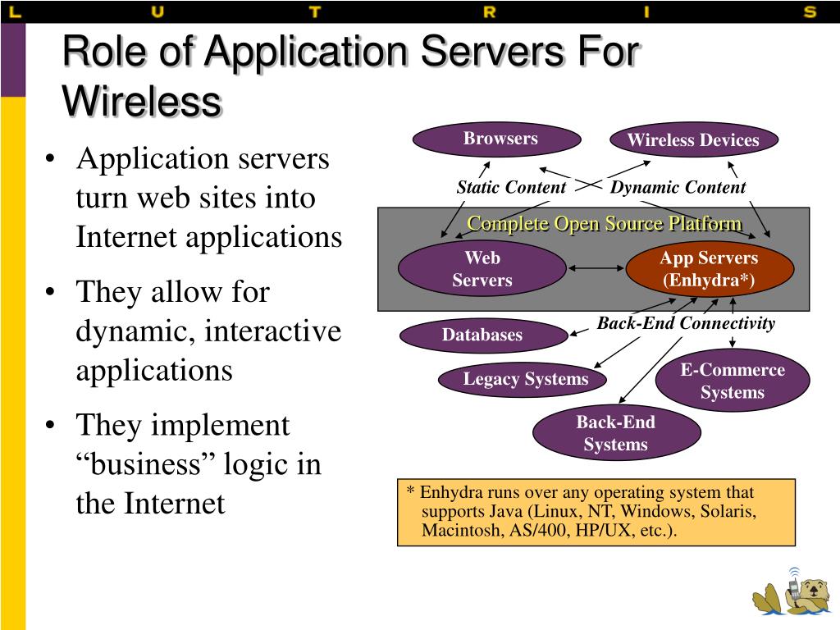Viewport: 840px width, 630px height.
Task: Click the letter 'L' in header bar
Action: (x=16, y=11)
